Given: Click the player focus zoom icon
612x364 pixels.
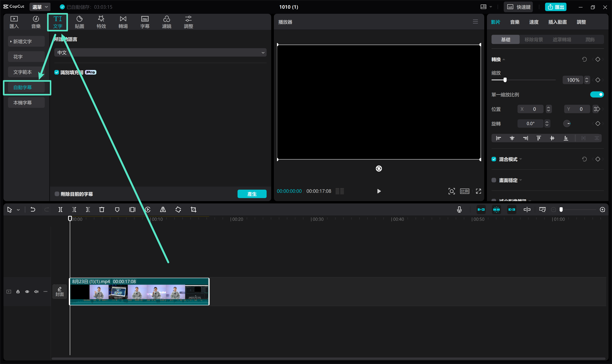Looking at the screenshot, I should click(x=452, y=191).
